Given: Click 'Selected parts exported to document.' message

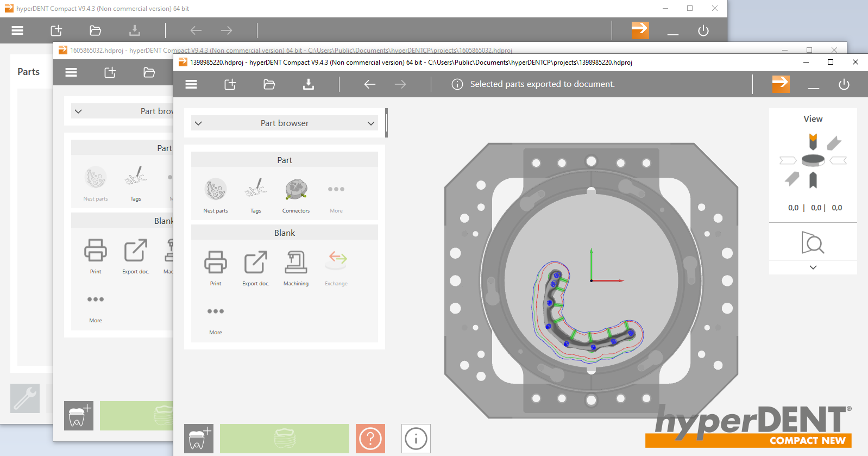Looking at the screenshot, I should [x=543, y=84].
